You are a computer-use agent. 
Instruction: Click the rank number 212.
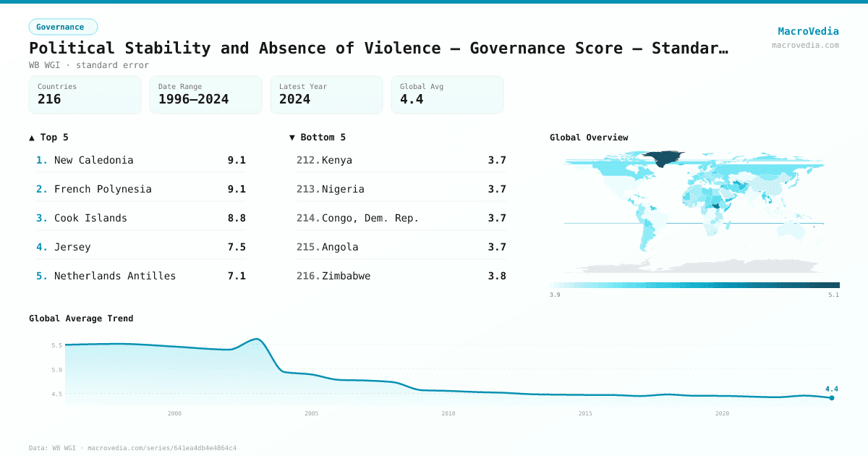[x=308, y=160]
